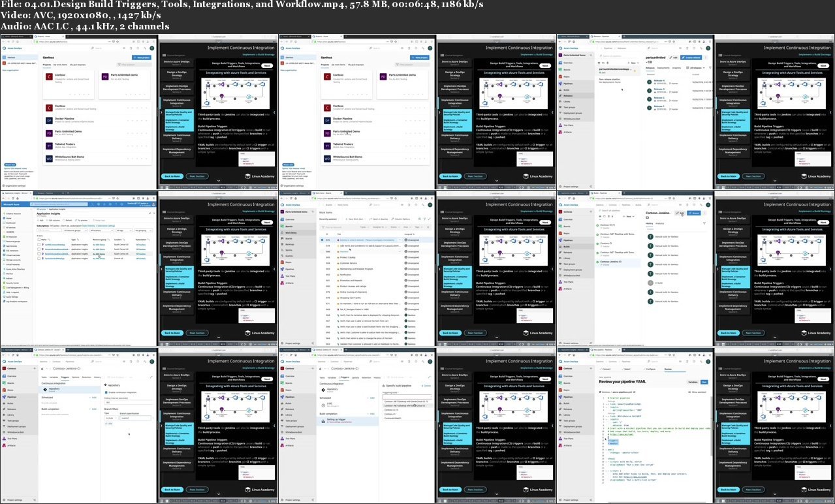This screenshot has width=835, height=504.
Task: Open the Recently updated dropdown in Work Items frame
Action: pos(329,219)
